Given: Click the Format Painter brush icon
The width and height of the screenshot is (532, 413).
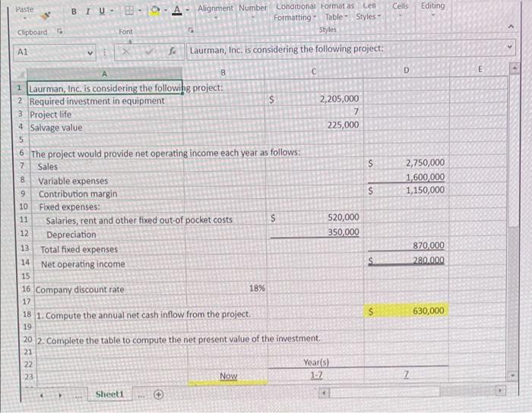Looking at the screenshot, I should 46,15.
